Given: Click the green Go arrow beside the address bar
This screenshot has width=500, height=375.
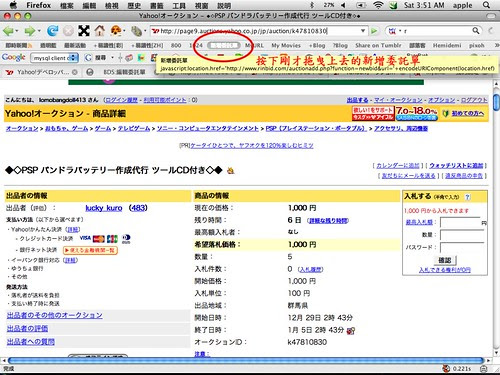Looking at the screenshot, I should click(x=374, y=31).
